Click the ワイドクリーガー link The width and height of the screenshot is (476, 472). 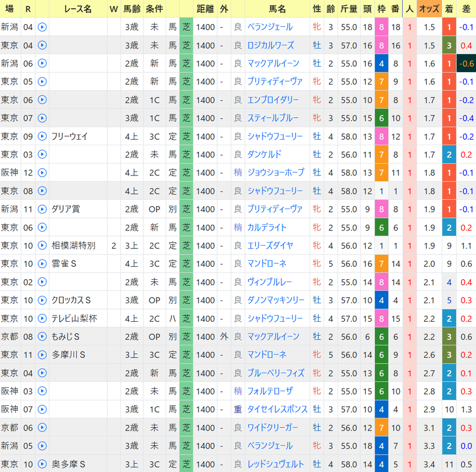[273, 428]
